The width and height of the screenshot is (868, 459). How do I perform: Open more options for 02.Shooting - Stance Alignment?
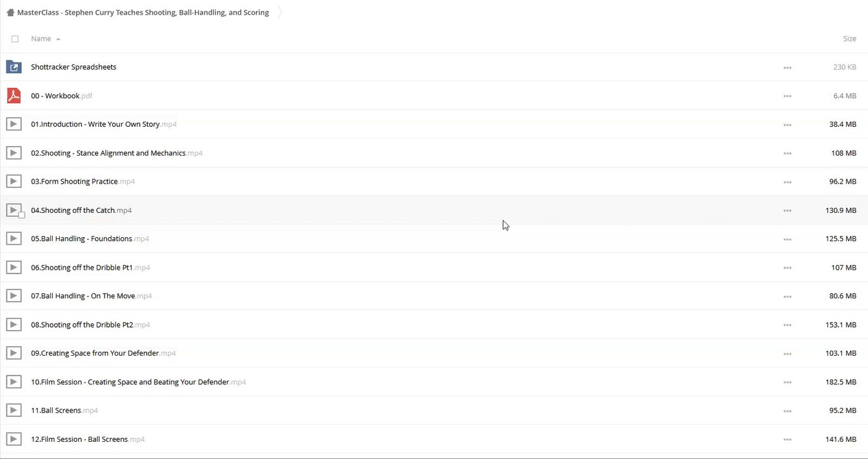[x=787, y=153]
